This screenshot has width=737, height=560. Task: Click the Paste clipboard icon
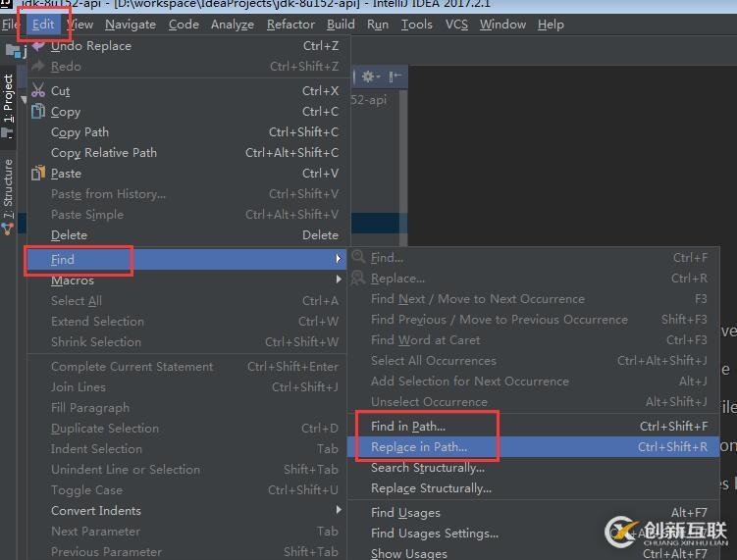(38, 173)
